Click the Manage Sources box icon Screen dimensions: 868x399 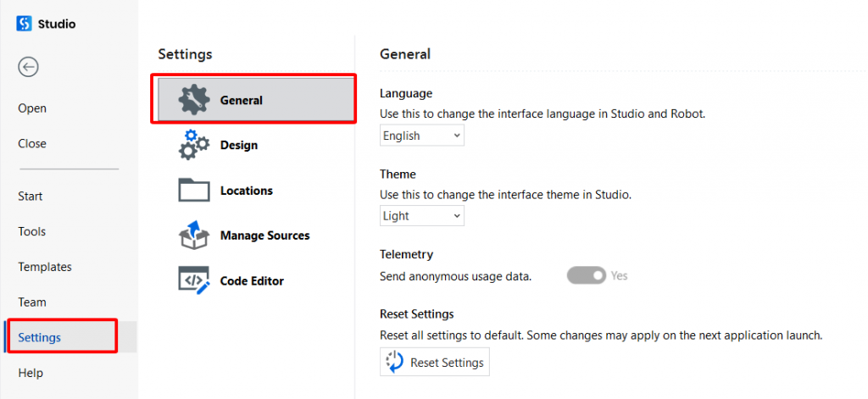coord(194,236)
